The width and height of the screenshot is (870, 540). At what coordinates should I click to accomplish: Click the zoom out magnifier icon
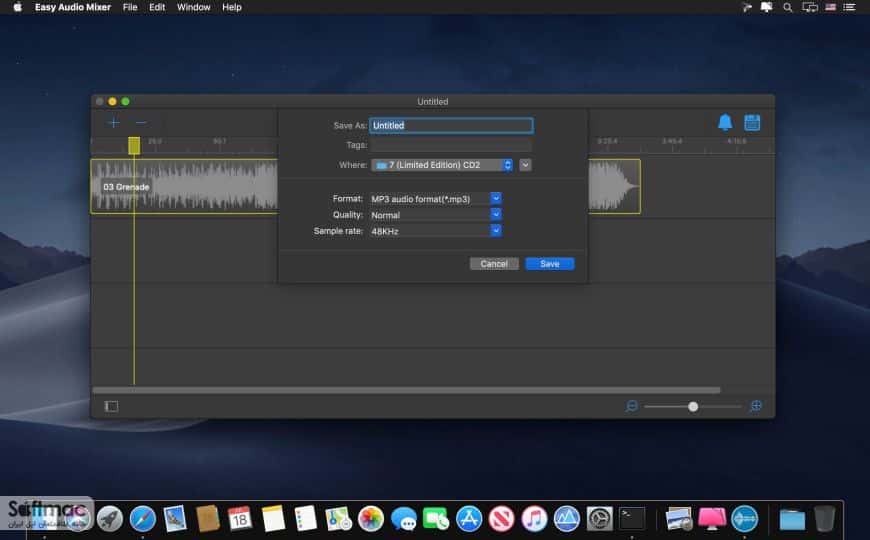[631, 406]
